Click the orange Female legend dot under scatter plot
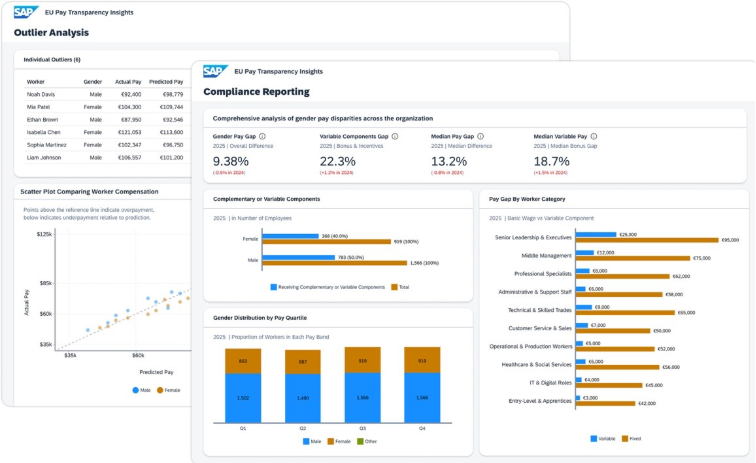756x463 pixels. [x=160, y=391]
